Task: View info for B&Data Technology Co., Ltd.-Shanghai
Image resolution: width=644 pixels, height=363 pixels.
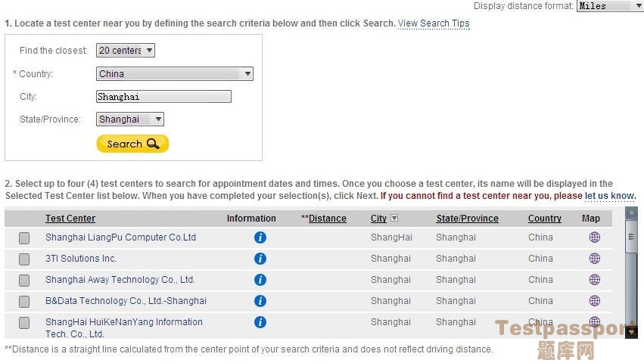Action: 260,301
